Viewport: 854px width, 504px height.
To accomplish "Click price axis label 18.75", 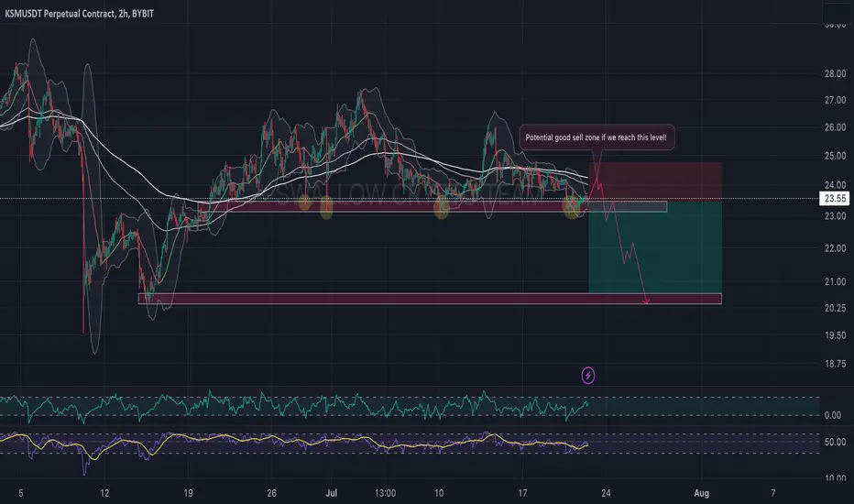I will point(835,364).
